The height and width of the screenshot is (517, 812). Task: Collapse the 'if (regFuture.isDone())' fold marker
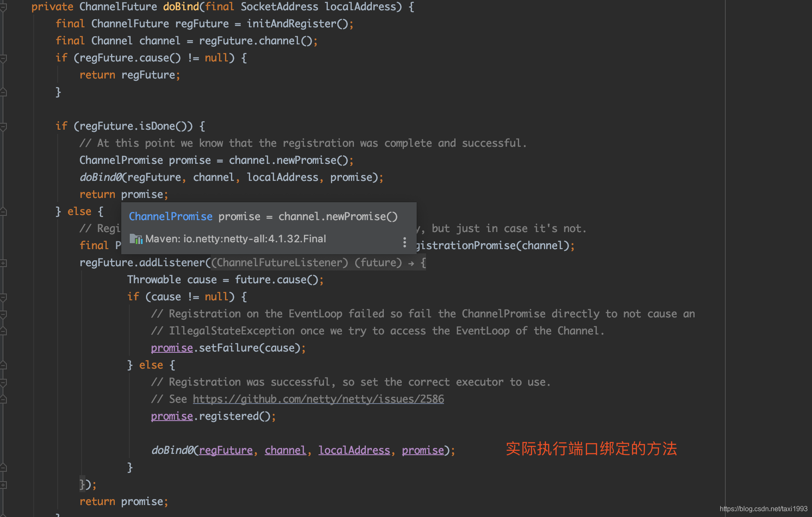coord(3,127)
